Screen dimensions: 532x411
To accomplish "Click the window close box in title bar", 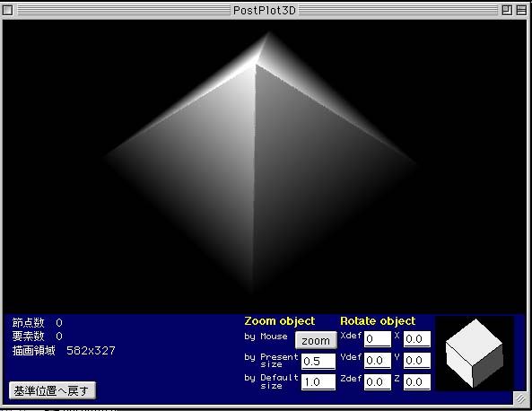I will pyautogui.click(x=8, y=11).
